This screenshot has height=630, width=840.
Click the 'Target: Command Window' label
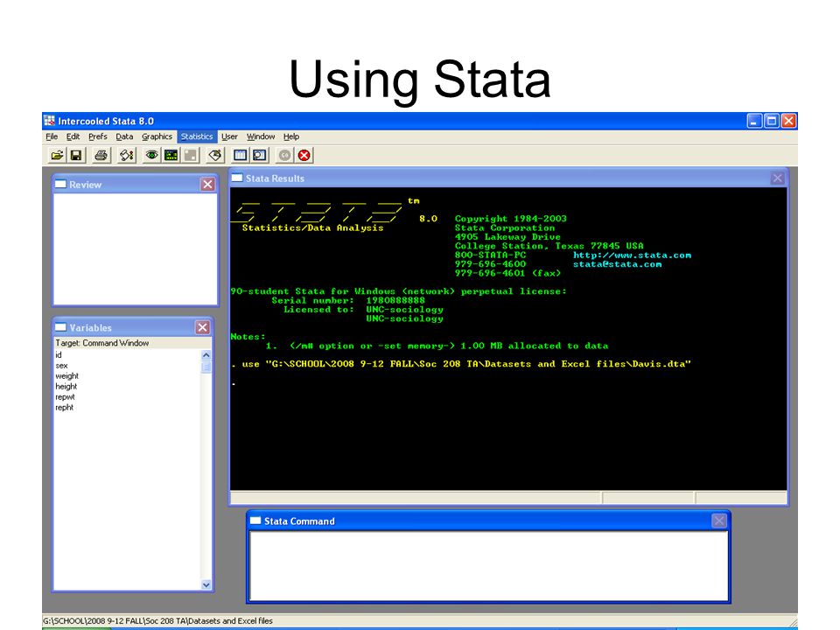point(102,343)
